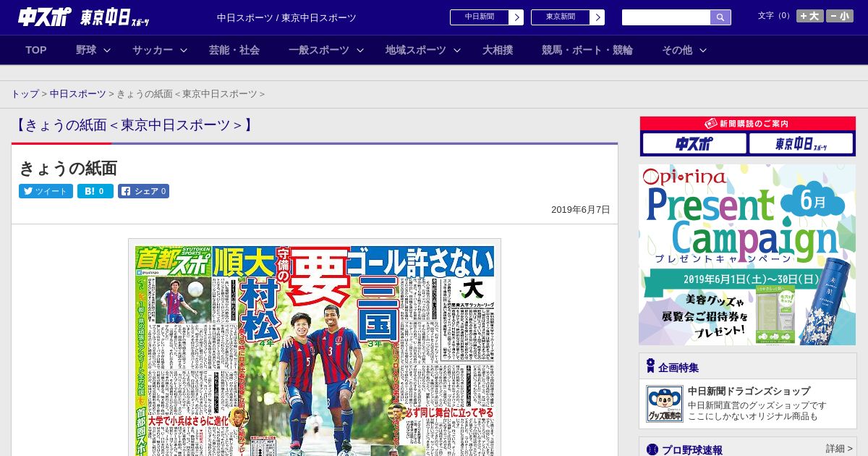The image size is (868, 456).
Task: Click the Hatena B! bookmark button
Action: (x=95, y=191)
